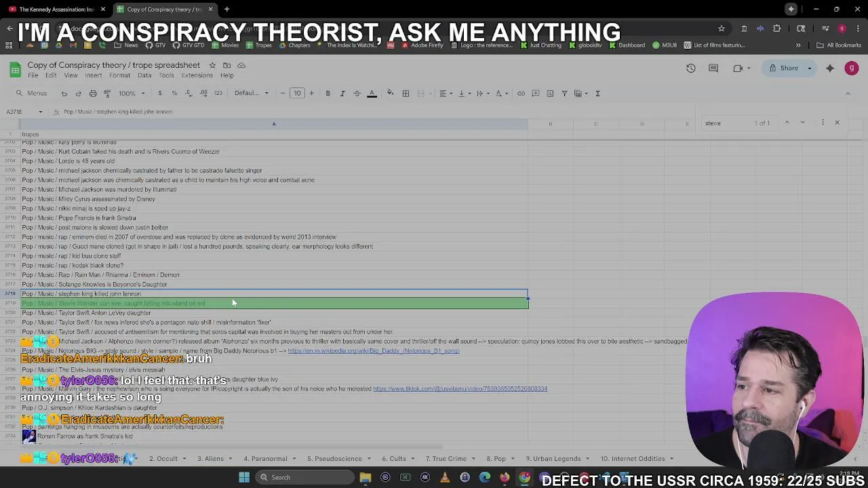Format as currency with the $ icon
Screen dimensions: 868x488
(x=160, y=94)
